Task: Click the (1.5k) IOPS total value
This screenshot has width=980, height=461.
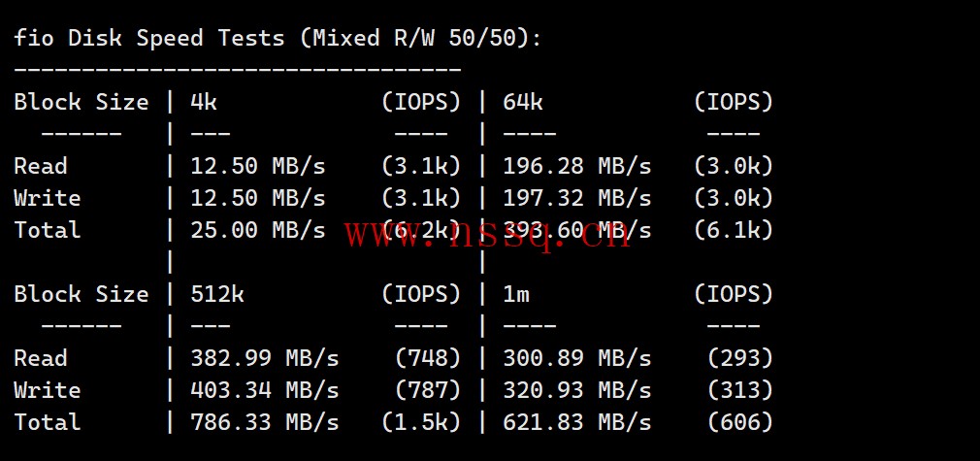Action: coord(421,421)
